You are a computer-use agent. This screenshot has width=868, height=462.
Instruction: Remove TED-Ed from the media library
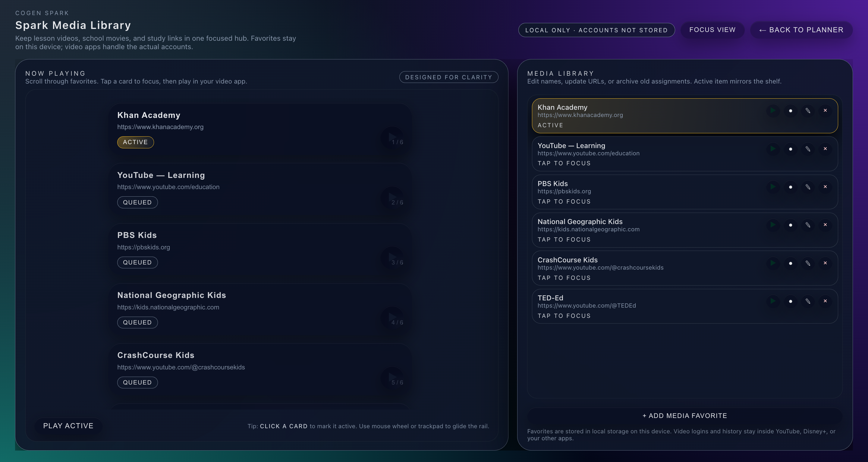tap(825, 301)
